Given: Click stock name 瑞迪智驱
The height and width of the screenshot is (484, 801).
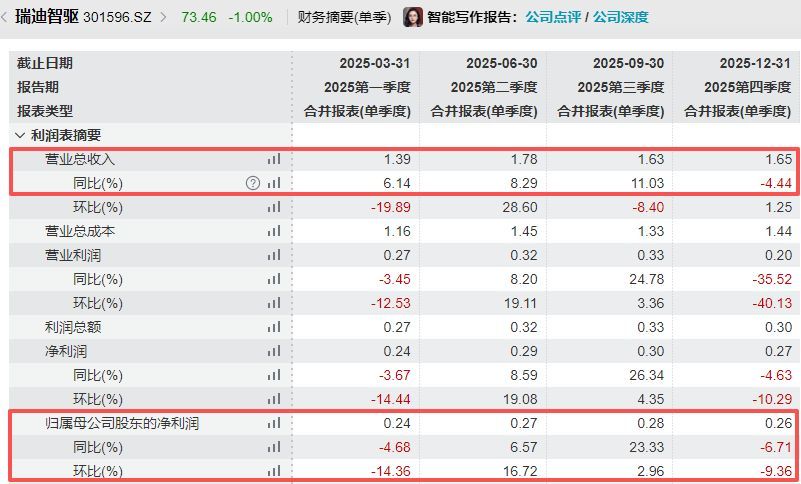Looking at the screenshot, I should tap(47, 17).
